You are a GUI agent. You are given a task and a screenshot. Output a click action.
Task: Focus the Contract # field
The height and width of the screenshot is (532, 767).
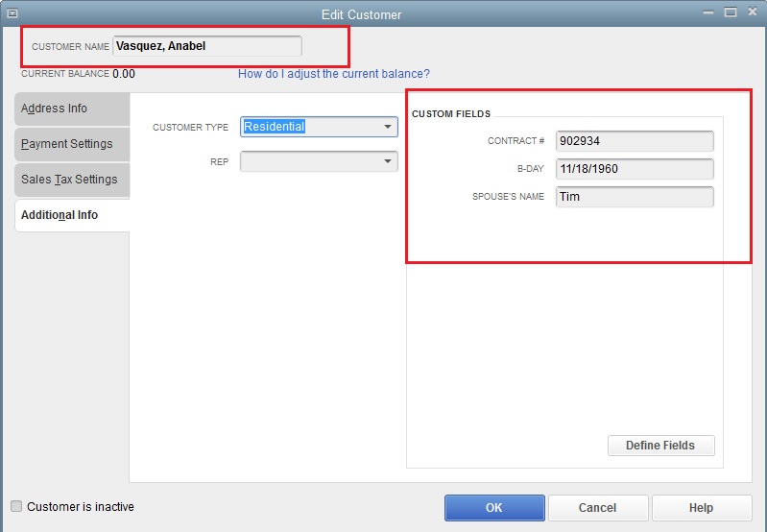[635, 141]
